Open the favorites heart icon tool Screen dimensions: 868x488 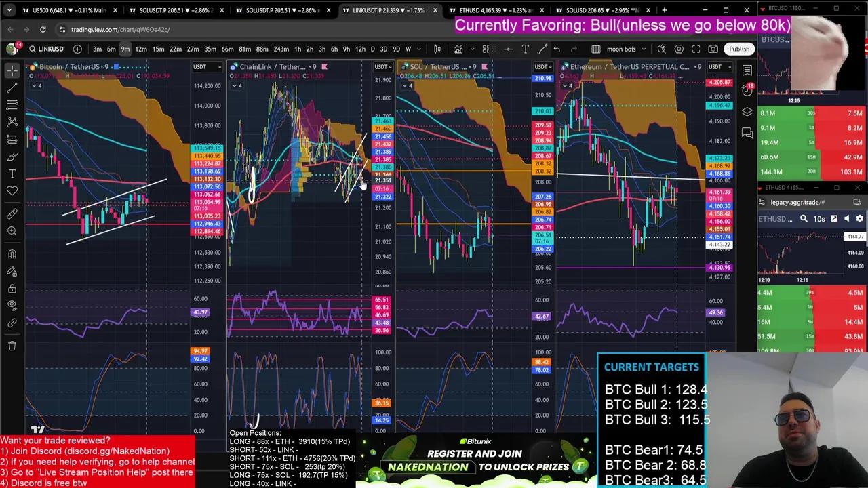click(12, 191)
